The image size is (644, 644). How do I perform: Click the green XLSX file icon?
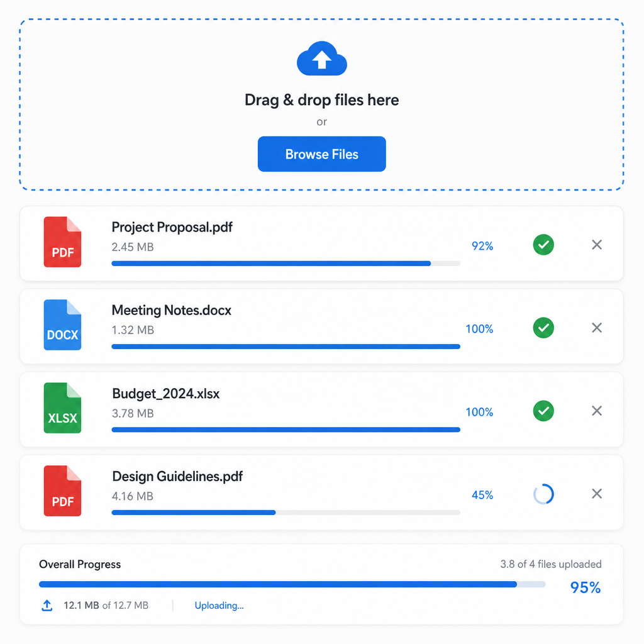62,408
